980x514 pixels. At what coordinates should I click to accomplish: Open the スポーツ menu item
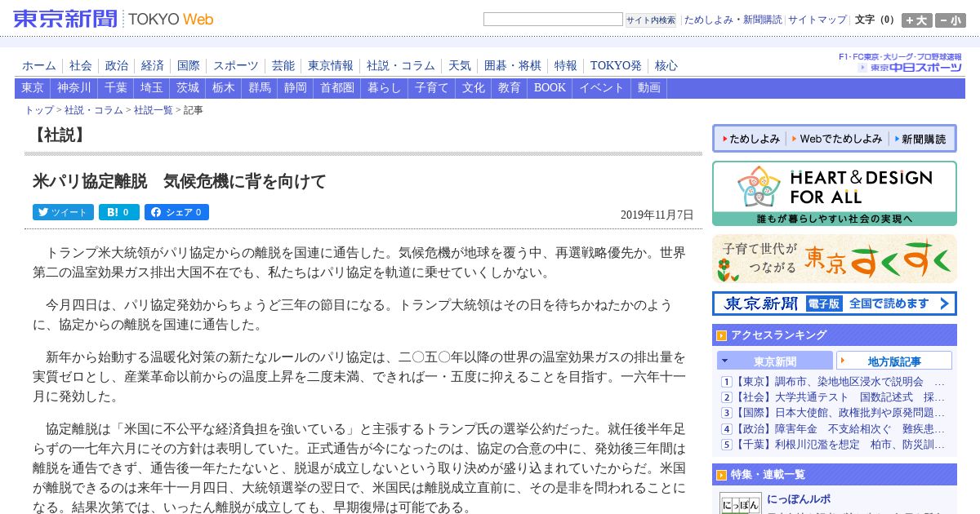click(x=236, y=65)
